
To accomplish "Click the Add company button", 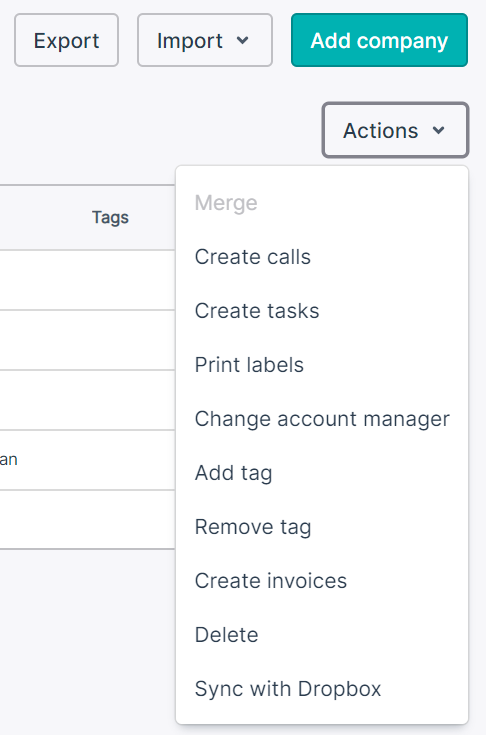I will [379, 40].
